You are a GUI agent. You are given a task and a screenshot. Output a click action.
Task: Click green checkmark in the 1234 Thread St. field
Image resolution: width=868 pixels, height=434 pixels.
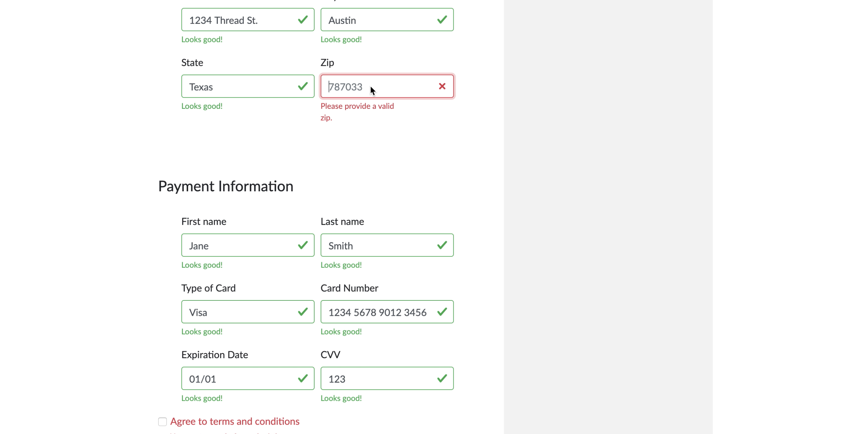point(302,20)
